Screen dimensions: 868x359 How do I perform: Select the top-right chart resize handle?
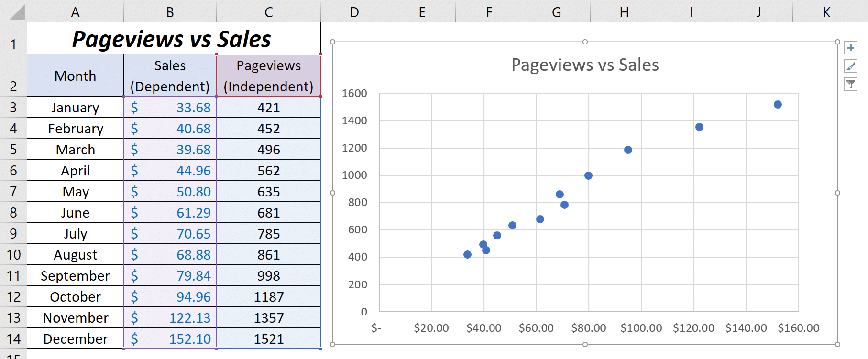[x=837, y=42]
